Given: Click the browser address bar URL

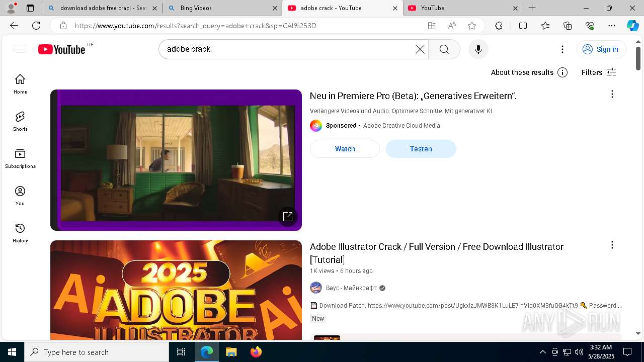Looking at the screenshot, I should coord(195,26).
